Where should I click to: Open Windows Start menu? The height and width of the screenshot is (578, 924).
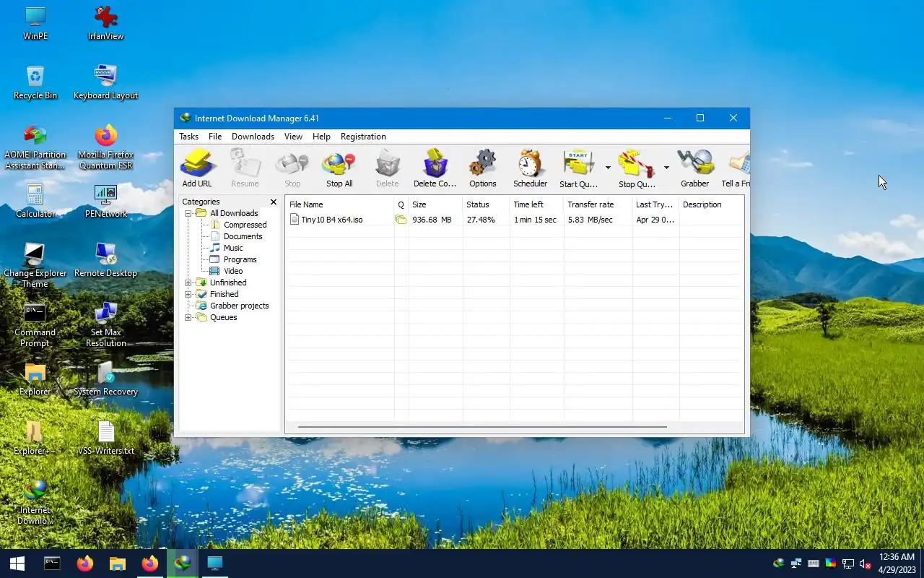[17, 564]
